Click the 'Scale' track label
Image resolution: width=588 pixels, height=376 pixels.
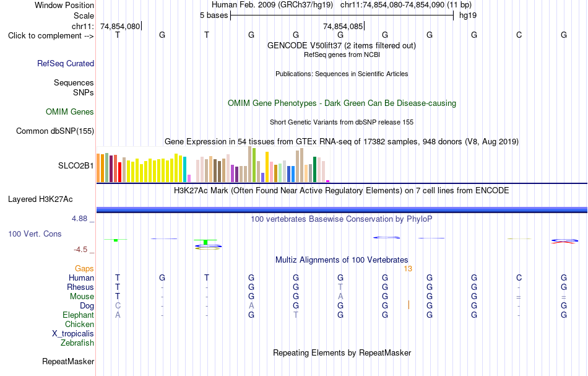point(84,15)
